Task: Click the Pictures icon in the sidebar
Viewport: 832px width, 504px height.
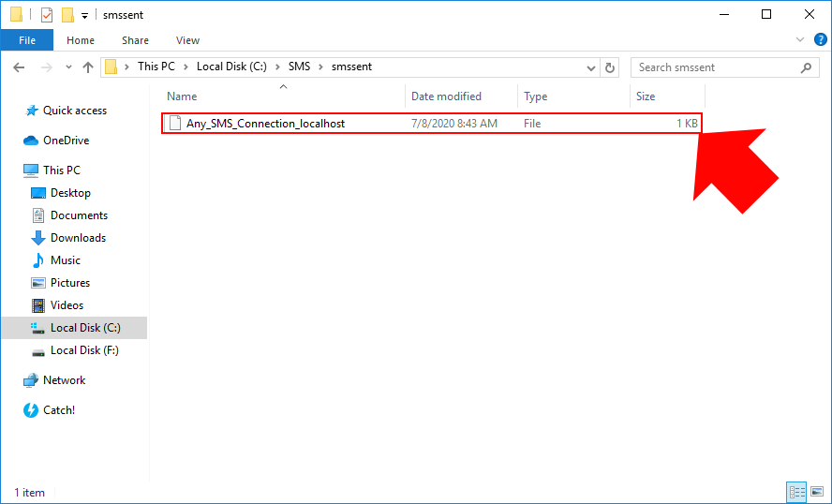Action: (x=38, y=283)
